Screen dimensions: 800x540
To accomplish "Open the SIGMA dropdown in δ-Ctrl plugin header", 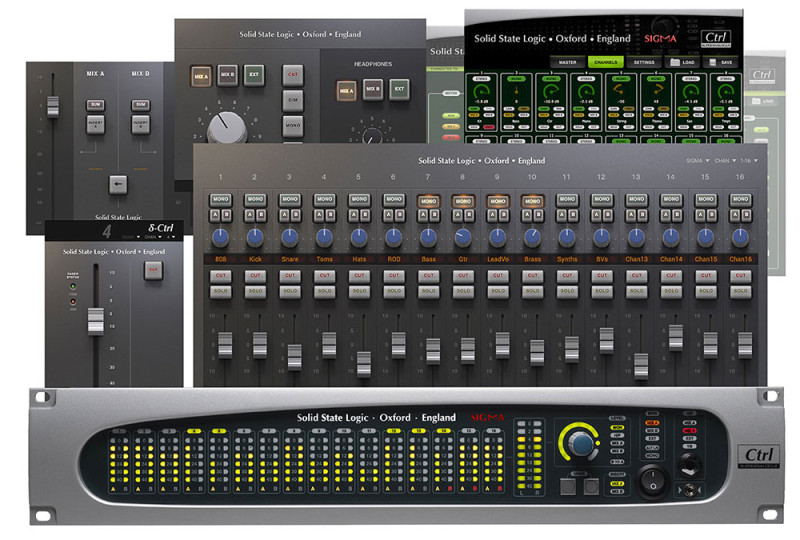I will click(x=131, y=237).
